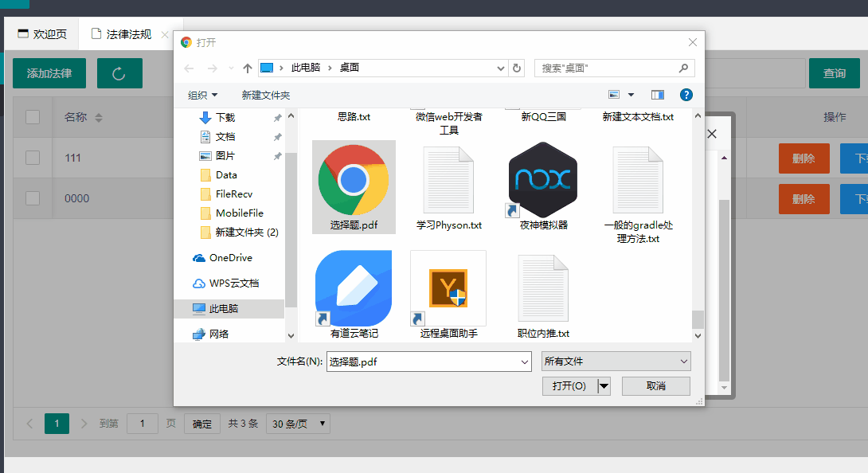Click the back navigation arrow

tap(189, 68)
